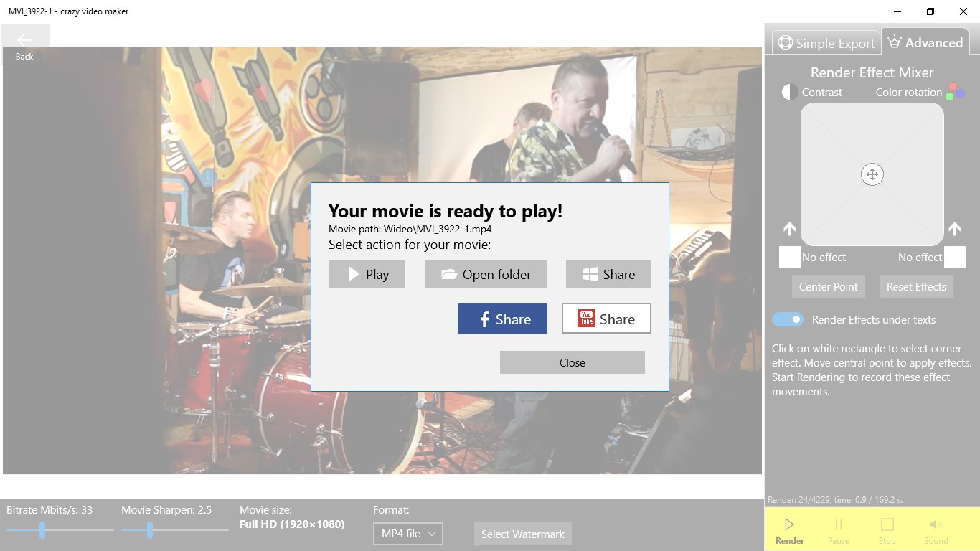The height and width of the screenshot is (551, 980).
Task: Share movie via Windows share button
Action: (x=608, y=274)
